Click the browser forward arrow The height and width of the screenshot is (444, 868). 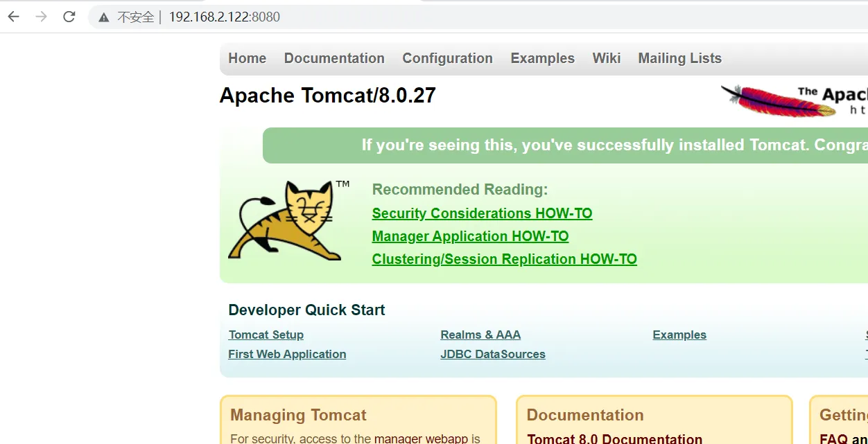pos(42,17)
